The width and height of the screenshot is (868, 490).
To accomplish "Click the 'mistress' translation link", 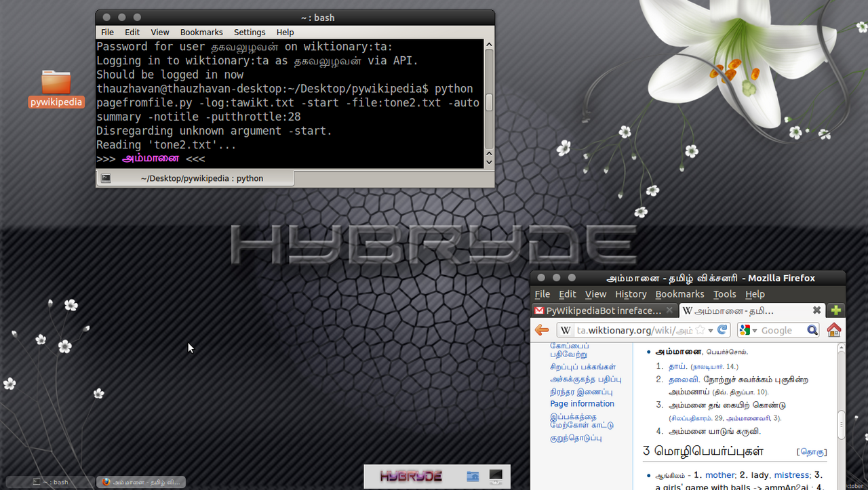I will click(791, 475).
